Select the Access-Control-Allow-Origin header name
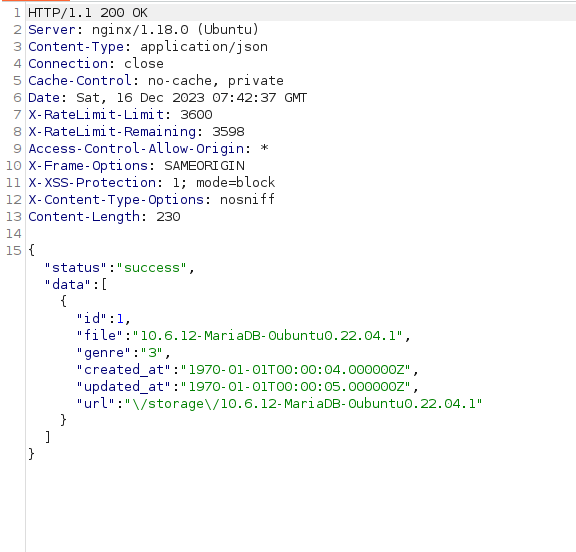Viewport: 576px width, 552px height. click(136, 148)
